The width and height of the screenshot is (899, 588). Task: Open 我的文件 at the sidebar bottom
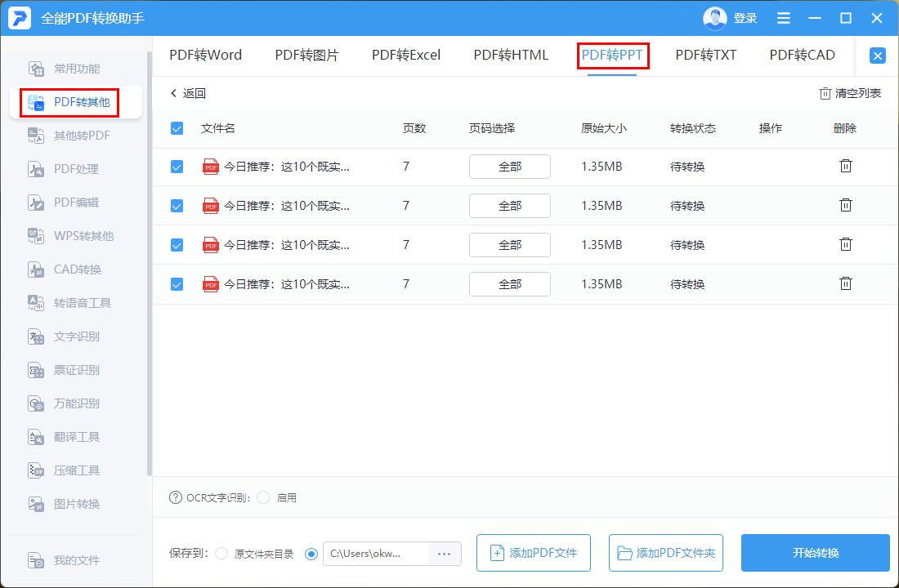point(68,560)
